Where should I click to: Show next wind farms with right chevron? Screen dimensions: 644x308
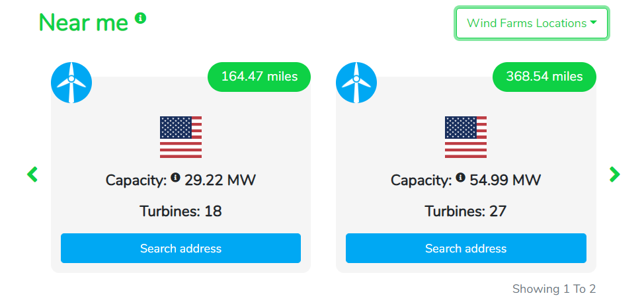click(614, 174)
